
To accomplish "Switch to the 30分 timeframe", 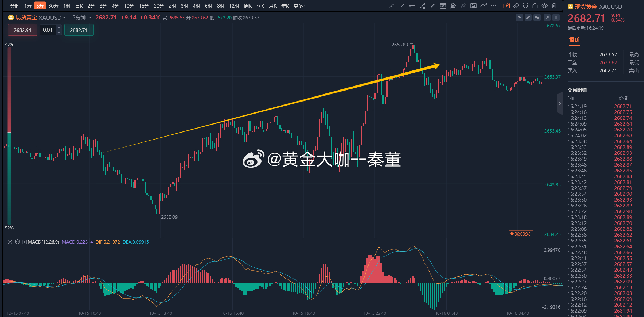I will point(53,6).
